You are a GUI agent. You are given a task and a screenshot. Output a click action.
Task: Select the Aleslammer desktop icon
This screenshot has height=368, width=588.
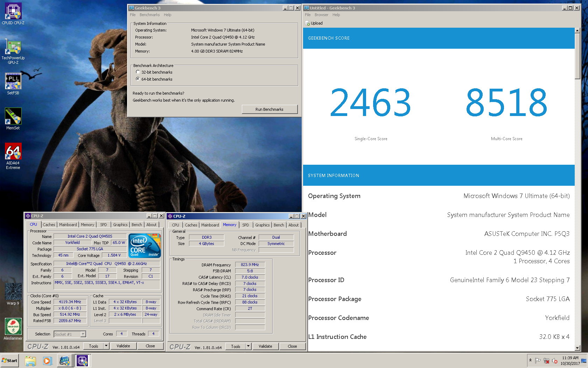pyautogui.click(x=13, y=329)
